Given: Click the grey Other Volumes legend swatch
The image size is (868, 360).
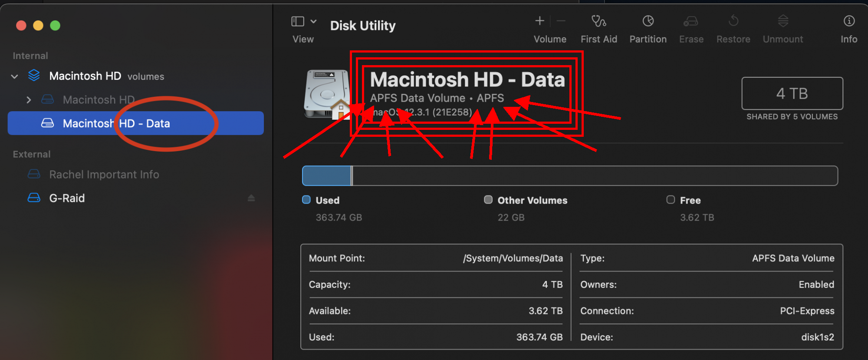Looking at the screenshot, I should click(488, 200).
